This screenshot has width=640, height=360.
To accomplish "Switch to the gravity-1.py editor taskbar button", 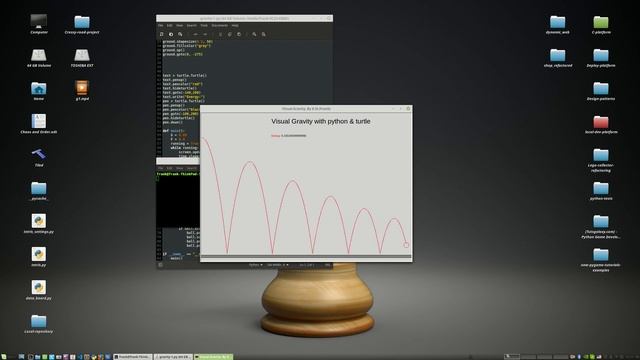I will pos(173,357).
